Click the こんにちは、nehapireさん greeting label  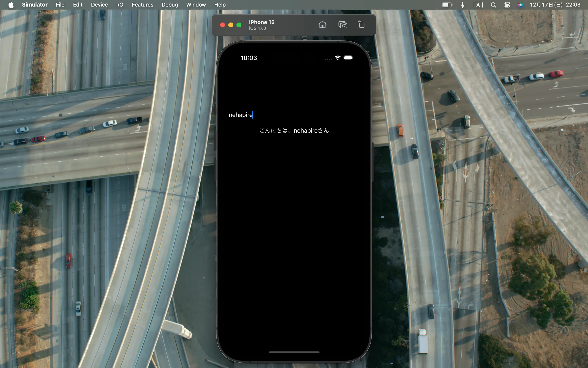(x=294, y=131)
